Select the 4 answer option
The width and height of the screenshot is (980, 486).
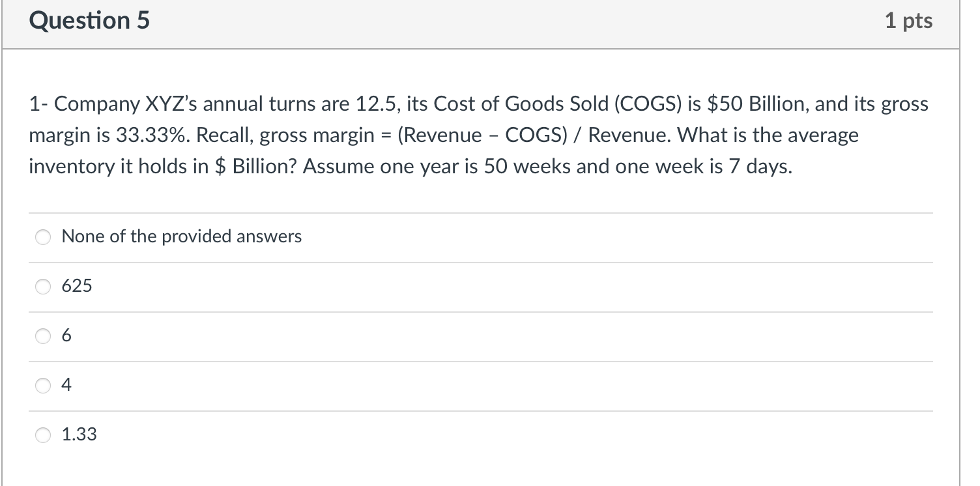(x=42, y=386)
